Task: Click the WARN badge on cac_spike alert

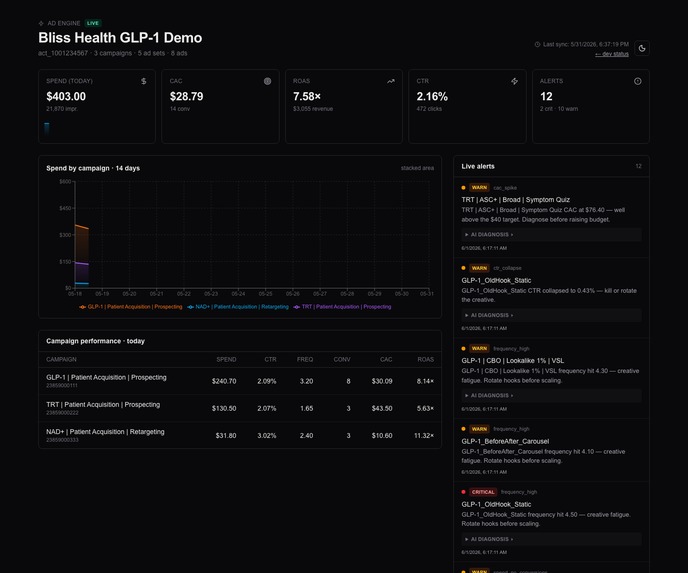Action: 479,188
